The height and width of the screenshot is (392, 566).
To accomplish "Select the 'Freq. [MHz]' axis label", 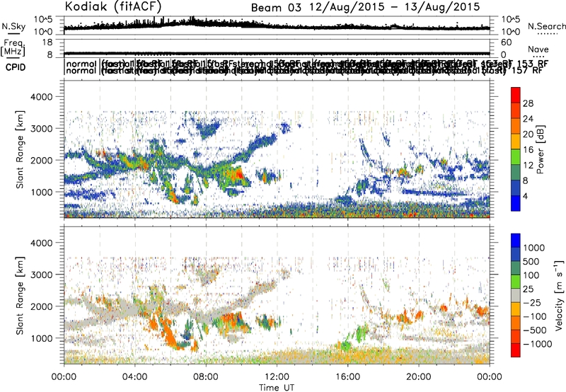I will pyautogui.click(x=13, y=48).
